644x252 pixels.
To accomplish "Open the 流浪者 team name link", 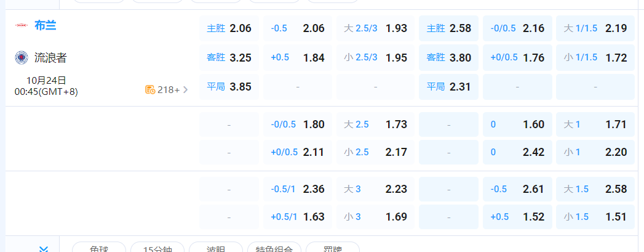I will pos(50,58).
